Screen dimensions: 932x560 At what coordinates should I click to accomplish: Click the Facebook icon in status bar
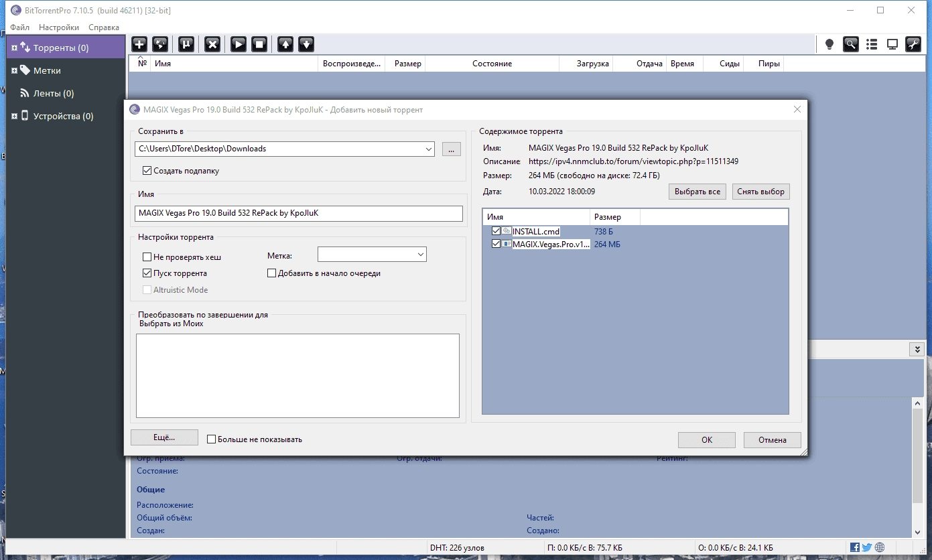tap(855, 547)
